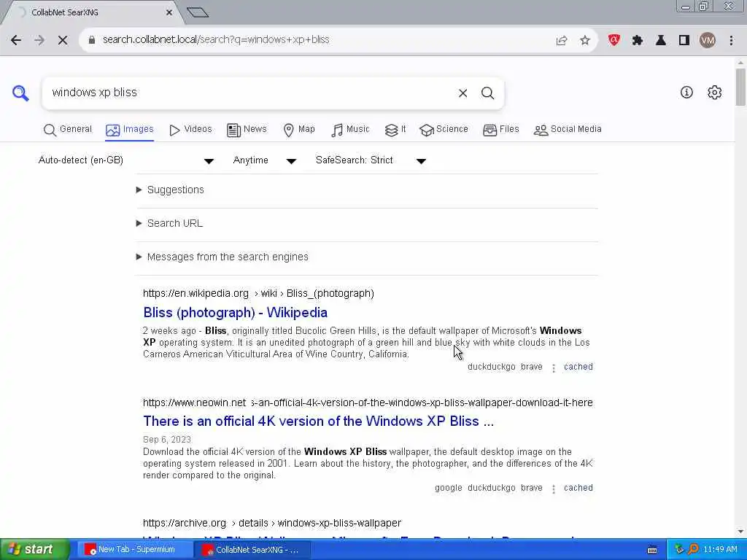The height and width of the screenshot is (560, 747).
Task: Open more options for Wikipedia result
Action: (x=554, y=368)
